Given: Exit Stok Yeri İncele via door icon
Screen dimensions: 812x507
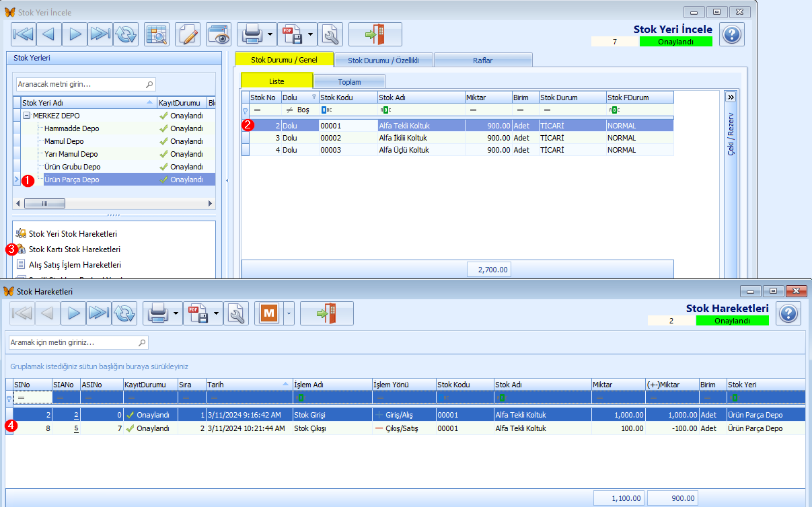Looking at the screenshot, I should pyautogui.click(x=375, y=34).
